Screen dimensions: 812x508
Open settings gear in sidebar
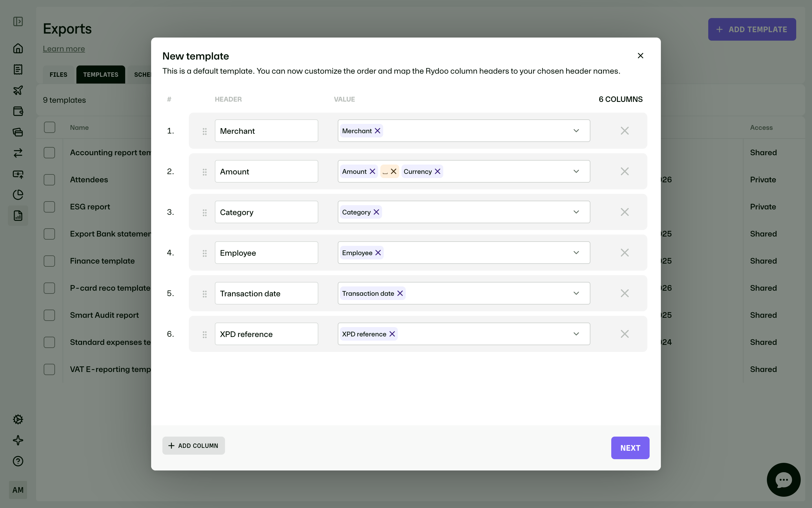18,419
